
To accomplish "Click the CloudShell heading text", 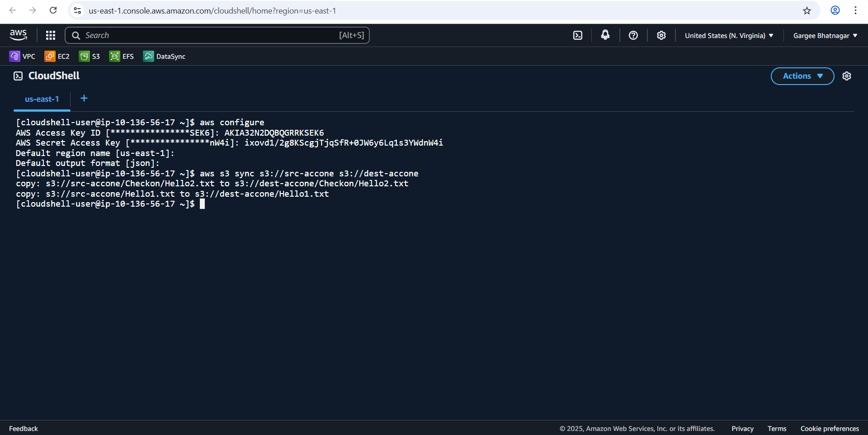I will click(x=54, y=76).
